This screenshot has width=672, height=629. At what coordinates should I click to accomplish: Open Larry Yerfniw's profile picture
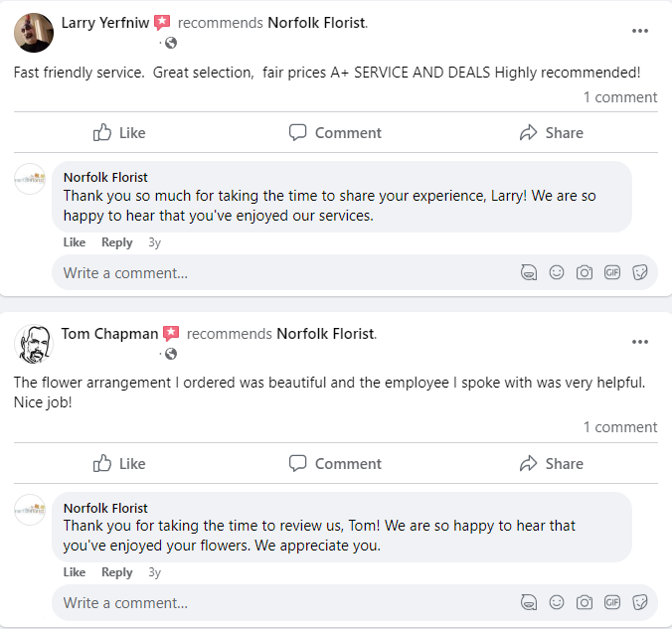34,33
